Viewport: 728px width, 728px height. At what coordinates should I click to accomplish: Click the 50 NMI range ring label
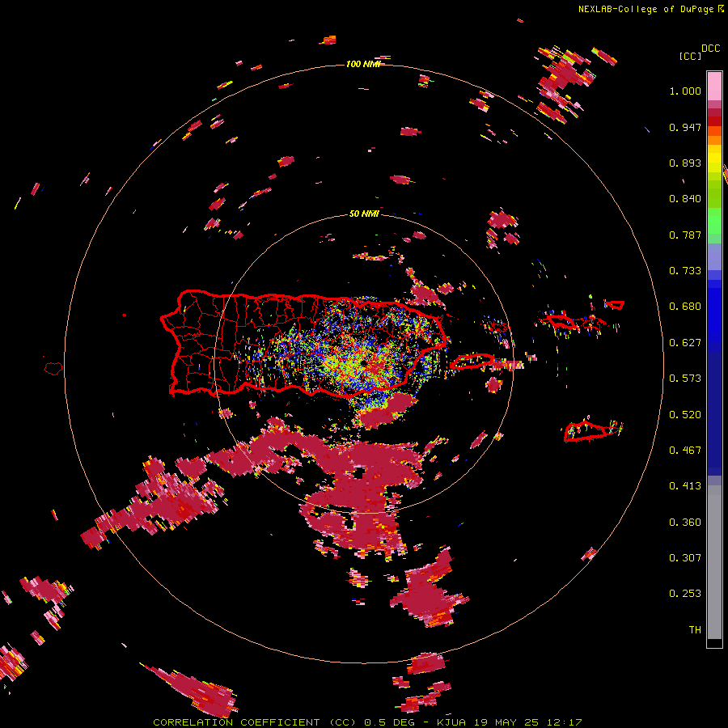[364, 214]
